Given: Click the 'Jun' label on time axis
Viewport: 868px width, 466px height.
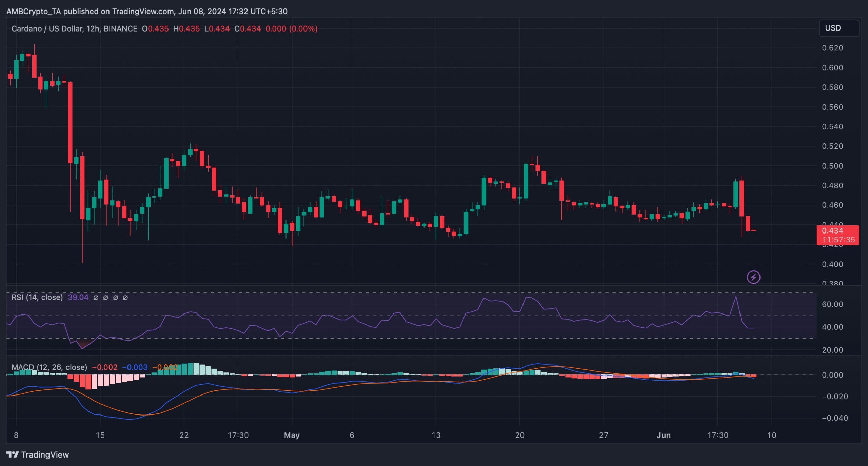Looking at the screenshot, I should (664, 435).
